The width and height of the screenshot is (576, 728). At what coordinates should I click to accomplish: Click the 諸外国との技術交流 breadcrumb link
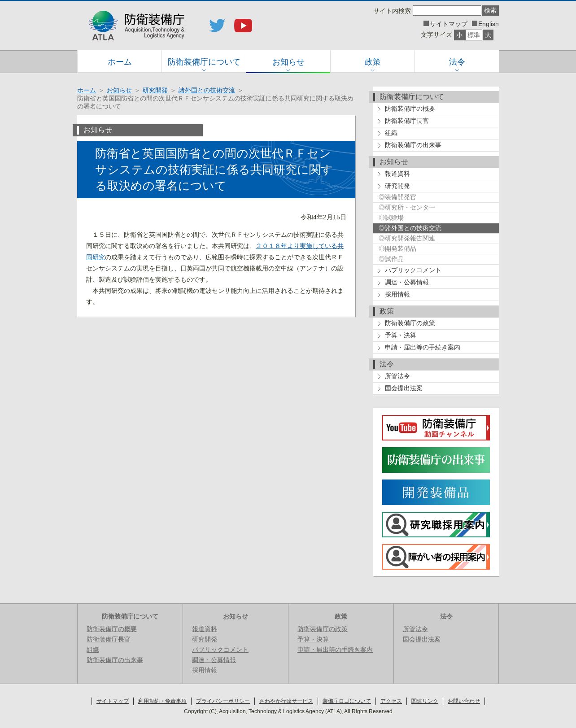tap(207, 90)
